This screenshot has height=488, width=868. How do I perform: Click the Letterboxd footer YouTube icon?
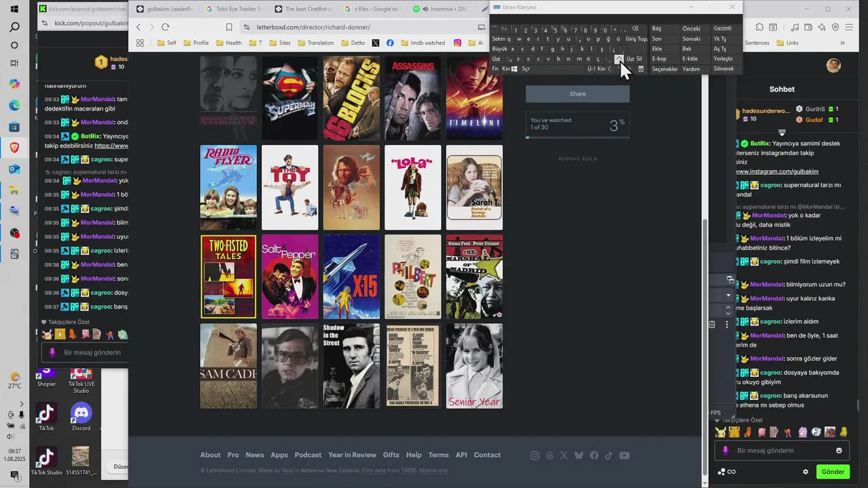coord(625,455)
